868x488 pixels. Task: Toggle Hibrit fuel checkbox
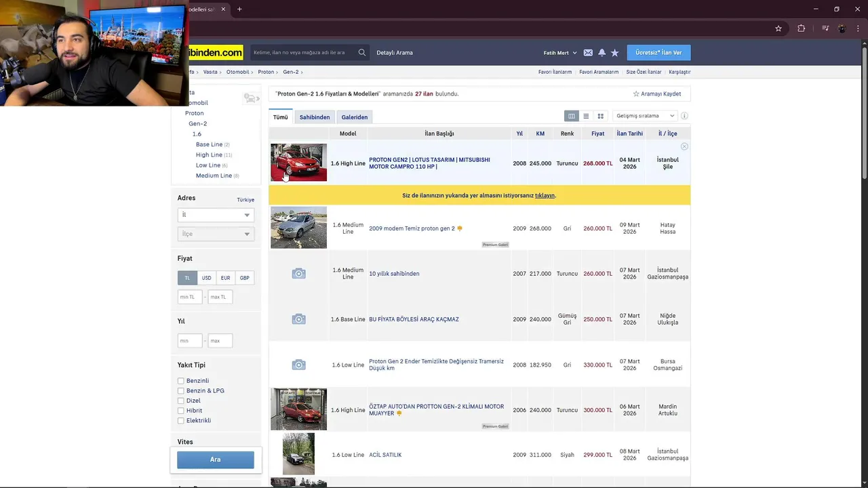click(181, 411)
